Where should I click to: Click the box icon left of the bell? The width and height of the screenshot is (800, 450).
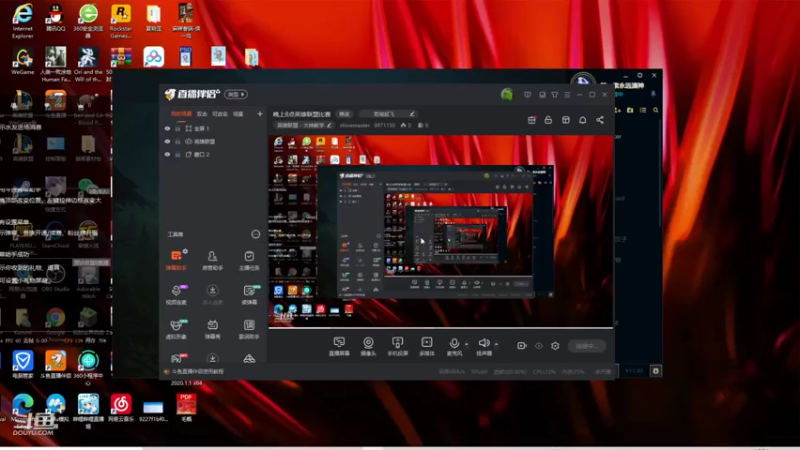click(566, 120)
